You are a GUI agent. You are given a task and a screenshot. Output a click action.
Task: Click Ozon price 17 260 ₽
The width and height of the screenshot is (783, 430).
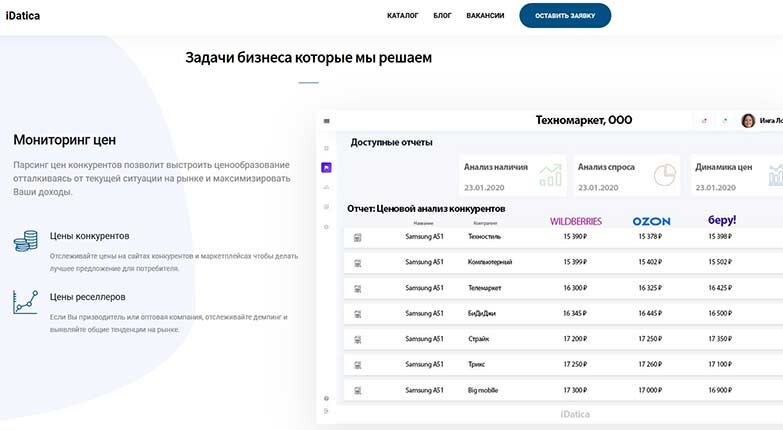[650, 364]
